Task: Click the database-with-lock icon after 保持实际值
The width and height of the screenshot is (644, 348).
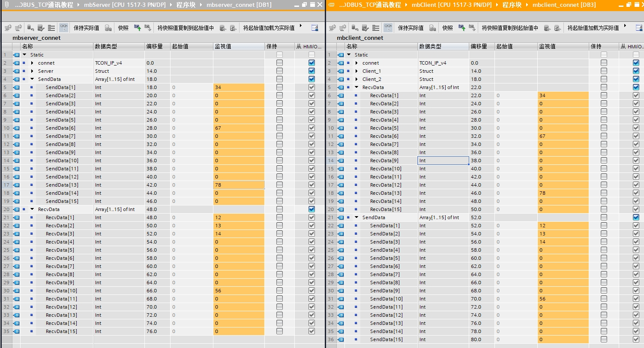Action: coord(108,27)
